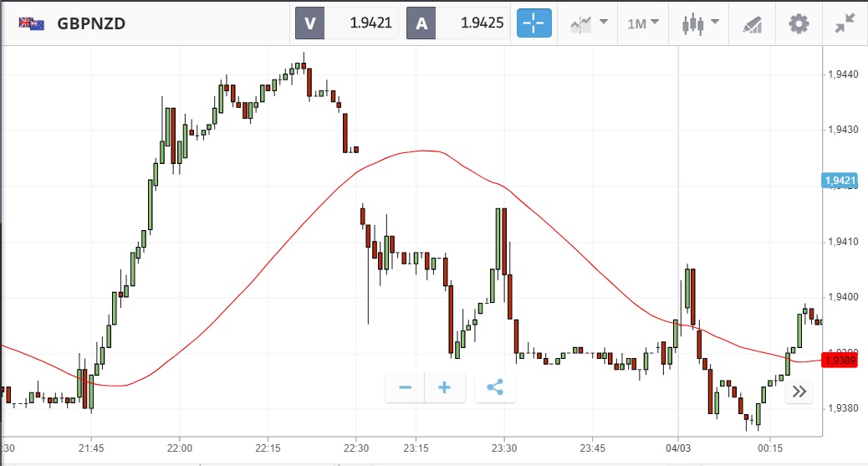This screenshot has width=868, height=466.
Task: Click the share chart icon
Action: [495, 387]
